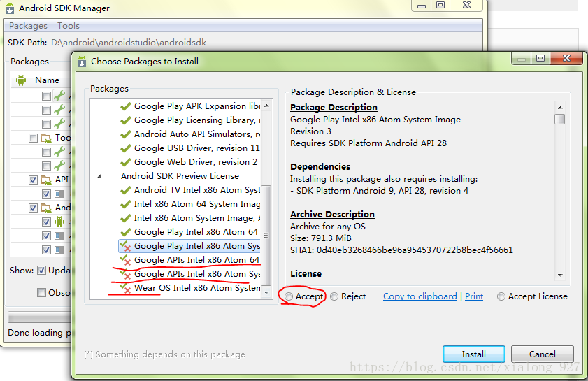The width and height of the screenshot is (588, 381).
Task: Click the Choose Packages to Install title icon
Action: pyautogui.click(x=82, y=61)
